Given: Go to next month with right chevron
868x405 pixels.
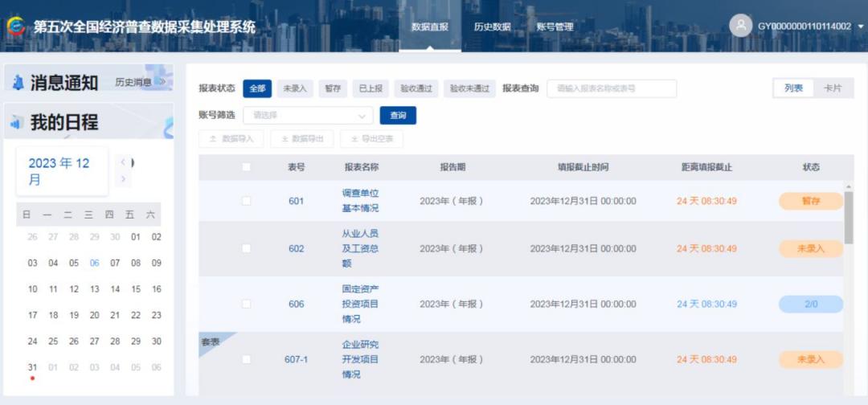Looking at the screenshot, I should click(x=123, y=178).
